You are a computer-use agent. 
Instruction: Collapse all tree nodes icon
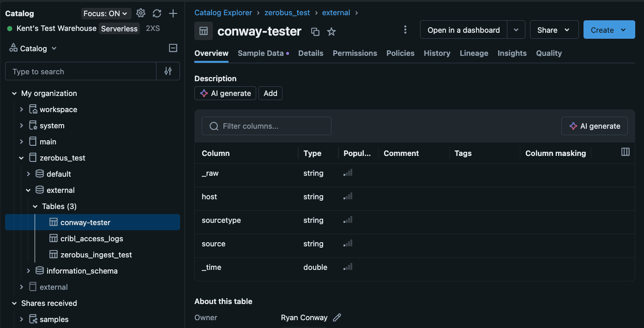[x=173, y=48]
